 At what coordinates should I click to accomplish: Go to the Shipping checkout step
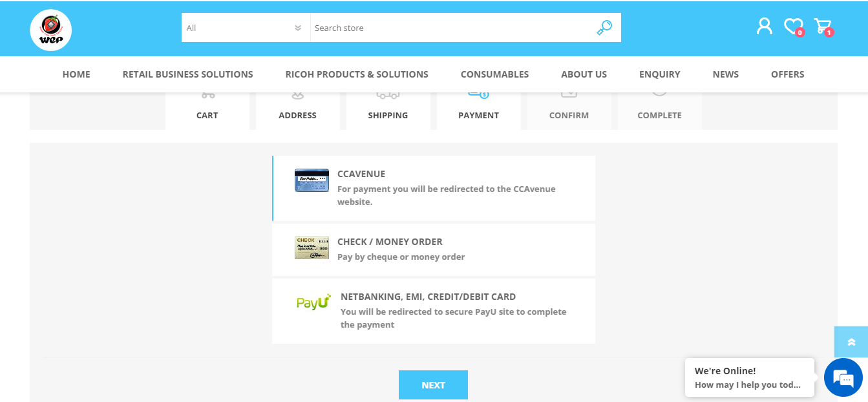pos(388,111)
